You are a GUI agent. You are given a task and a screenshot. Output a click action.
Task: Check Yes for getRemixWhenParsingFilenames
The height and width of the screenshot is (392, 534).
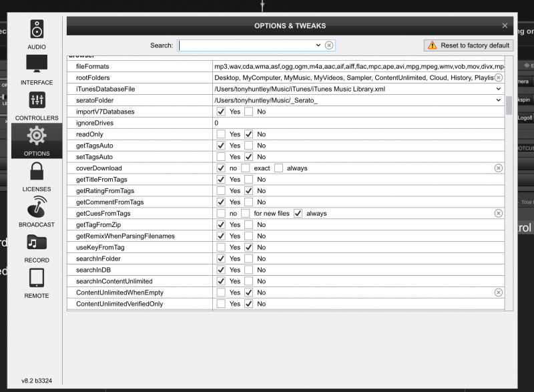tap(221, 236)
